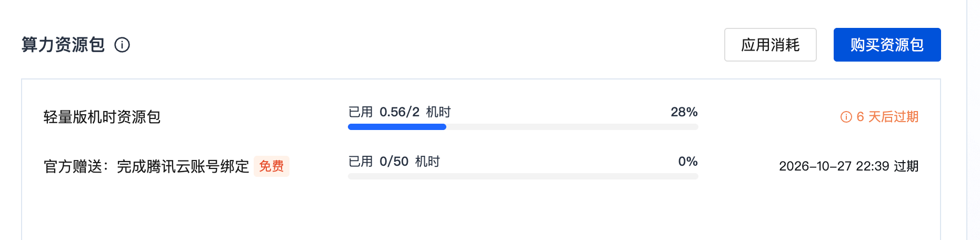The height and width of the screenshot is (240, 980).
Task: Click the 已用 0.56/2 机时 usage text
Action: (399, 112)
